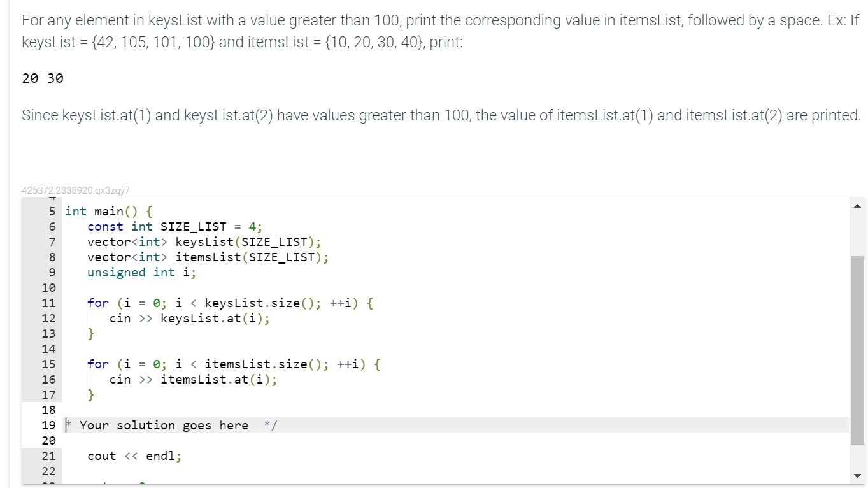Click the 'int main() {' line

click(109, 211)
